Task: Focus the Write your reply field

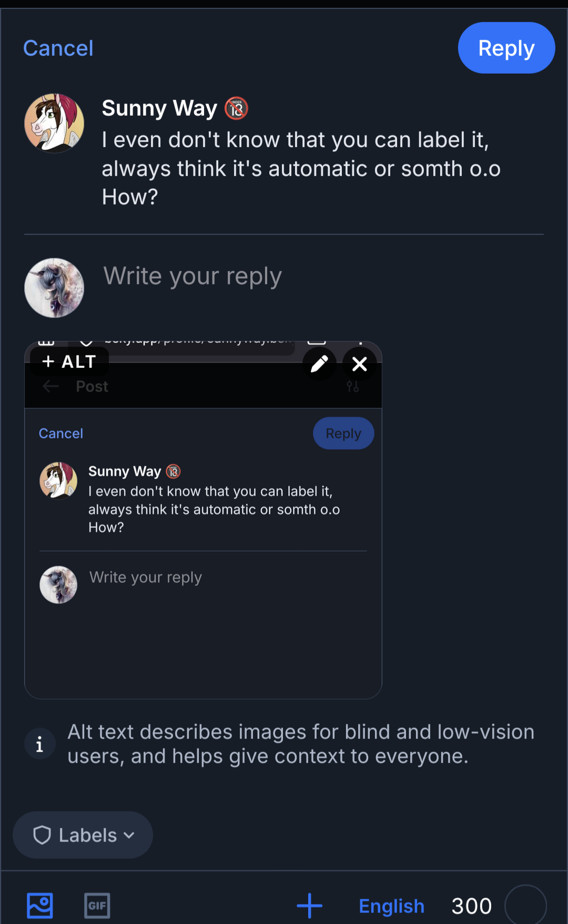Action: tap(316, 276)
